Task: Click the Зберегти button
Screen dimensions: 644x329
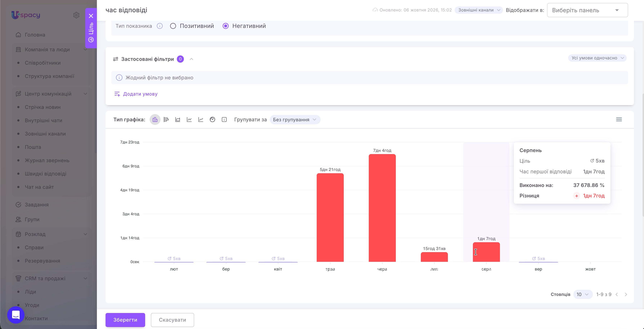Action: point(125,320)
